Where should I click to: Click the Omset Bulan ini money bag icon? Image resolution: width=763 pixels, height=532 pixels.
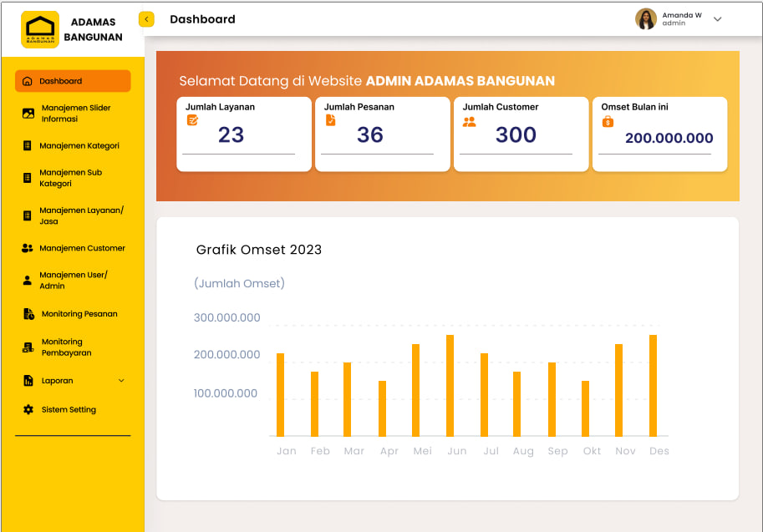(x=608, y=122)
